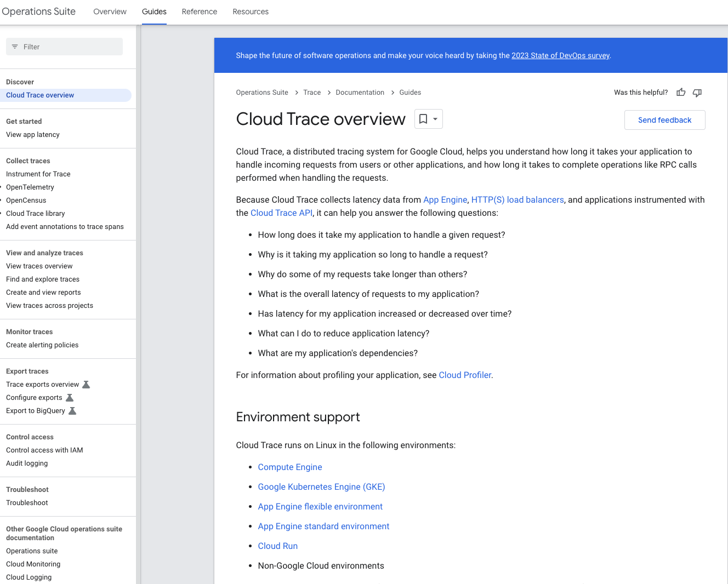728x584 pixels.
Task: Open Cloud Monitoring in the sidebar
Action: (33, 564)
